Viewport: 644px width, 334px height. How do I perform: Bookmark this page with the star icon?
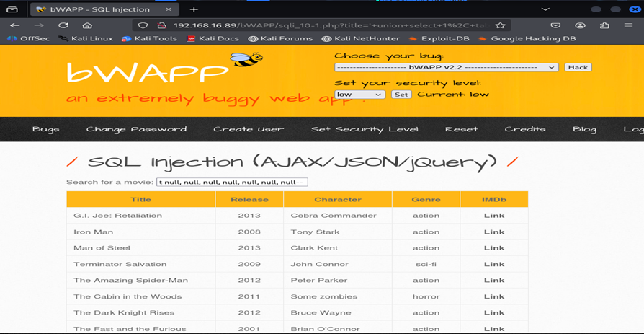[500, 25]
